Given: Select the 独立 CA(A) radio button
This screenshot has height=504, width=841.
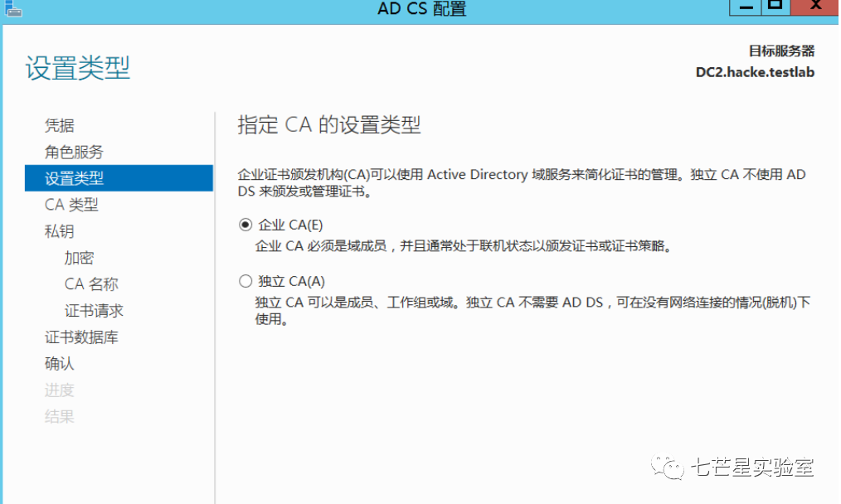Looking at the screenshot, I should pos(245,281).
